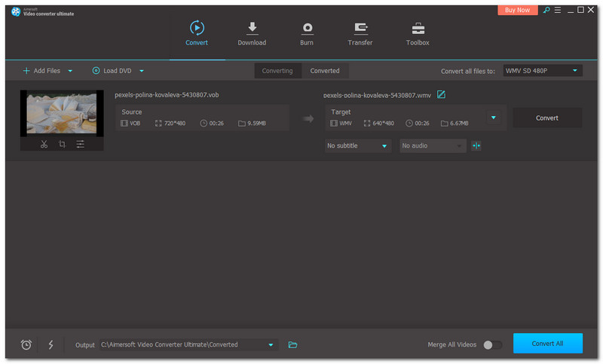
Task: Open the output folder icon
Action: pos(293,344)
